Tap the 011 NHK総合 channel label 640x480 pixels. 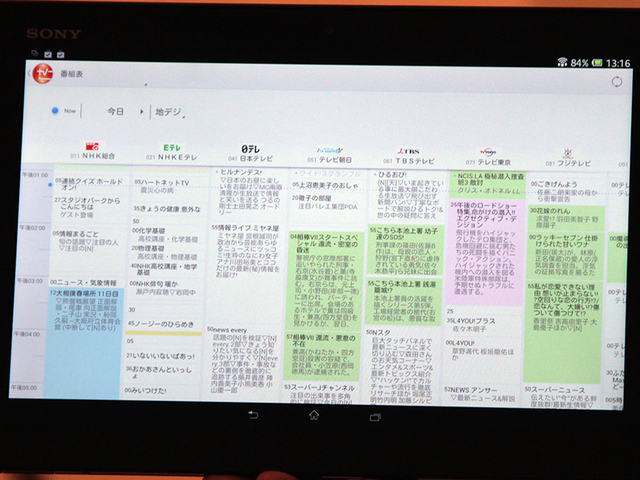coord(92,156)
